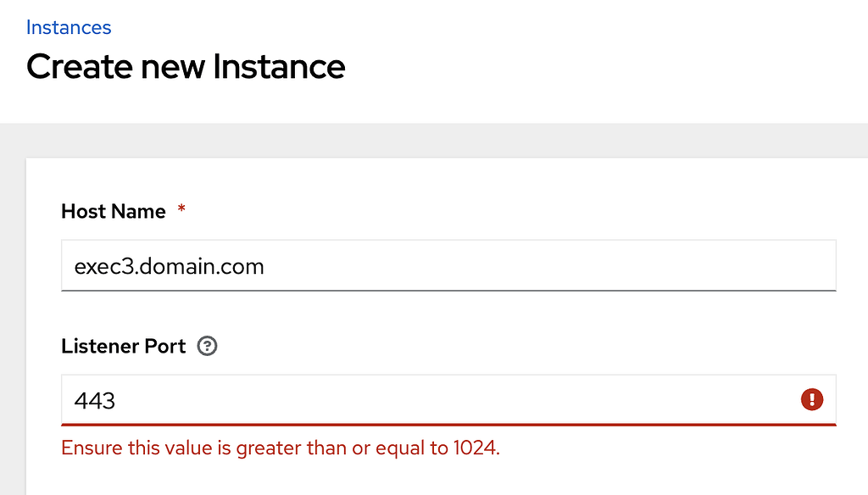Click the Host Name label
This screenshot has height=495, width=868.
(114, 210)
